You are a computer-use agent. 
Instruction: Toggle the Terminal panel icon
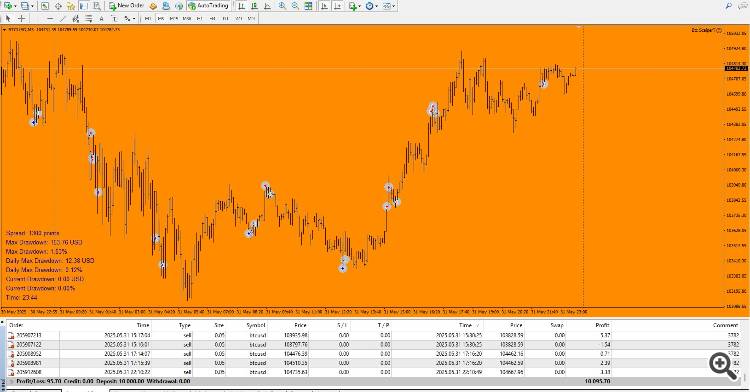pos(83,6)
